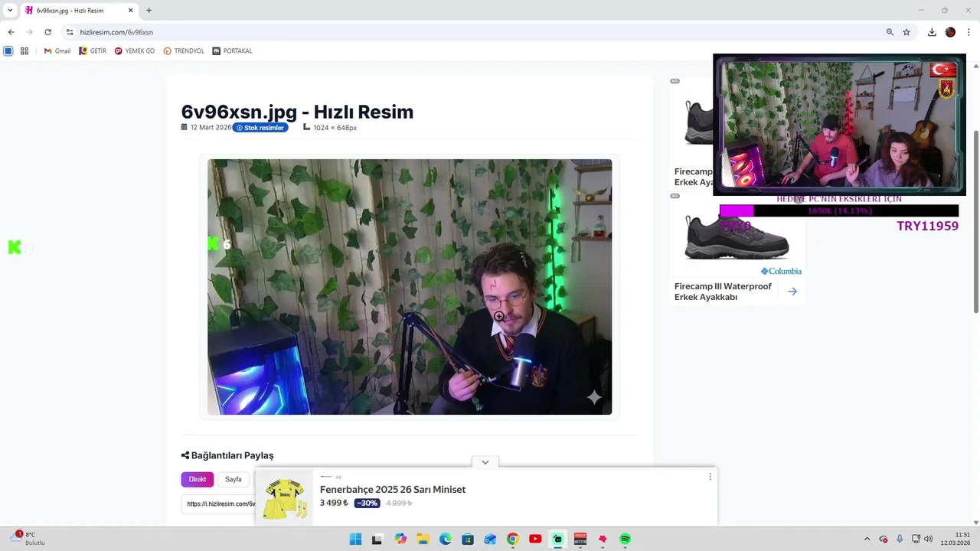Click the page vertical scrollbar

pos(975,222)
